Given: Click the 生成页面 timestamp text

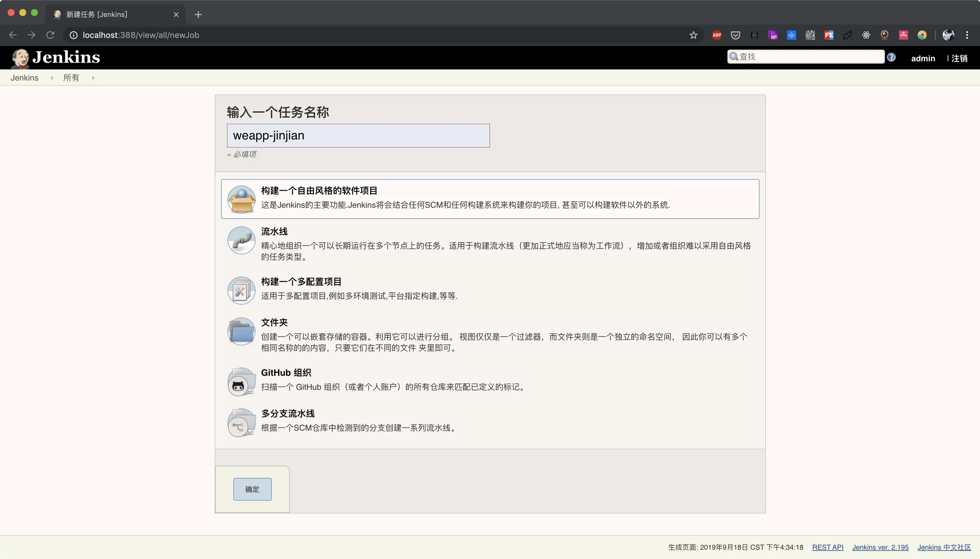Looking at the screenshot, I should 736,547.
